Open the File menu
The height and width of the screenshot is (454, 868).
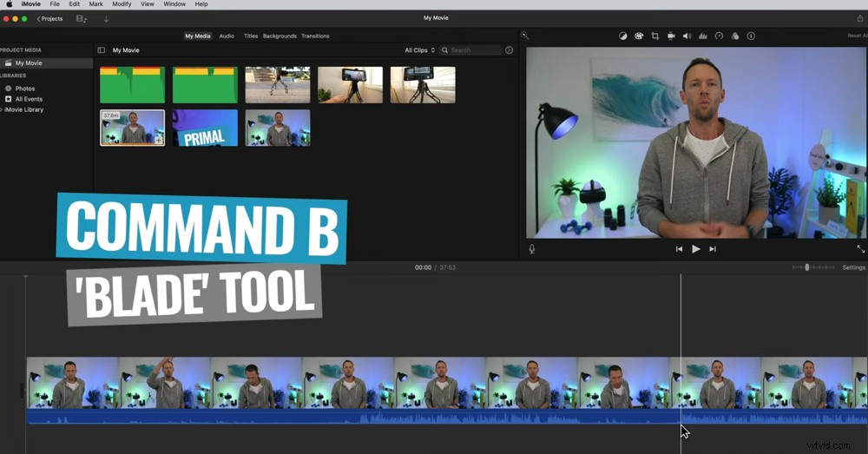55,3
